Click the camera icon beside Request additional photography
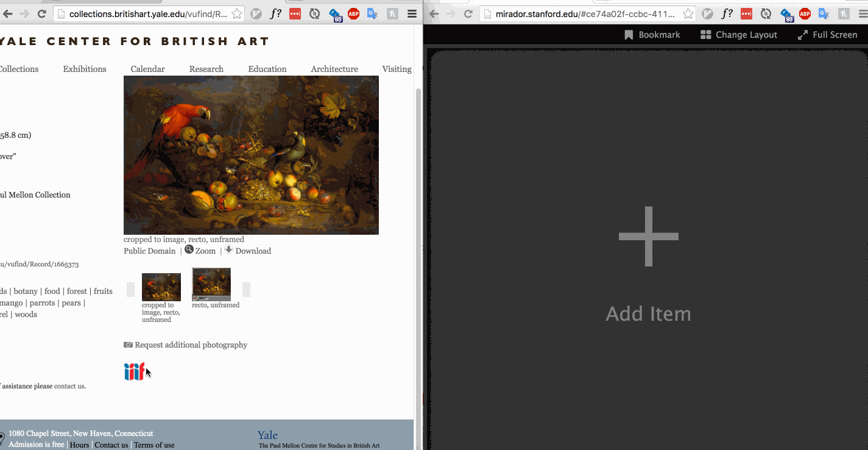This screenshot has width=868, height=450. [128, 345]
